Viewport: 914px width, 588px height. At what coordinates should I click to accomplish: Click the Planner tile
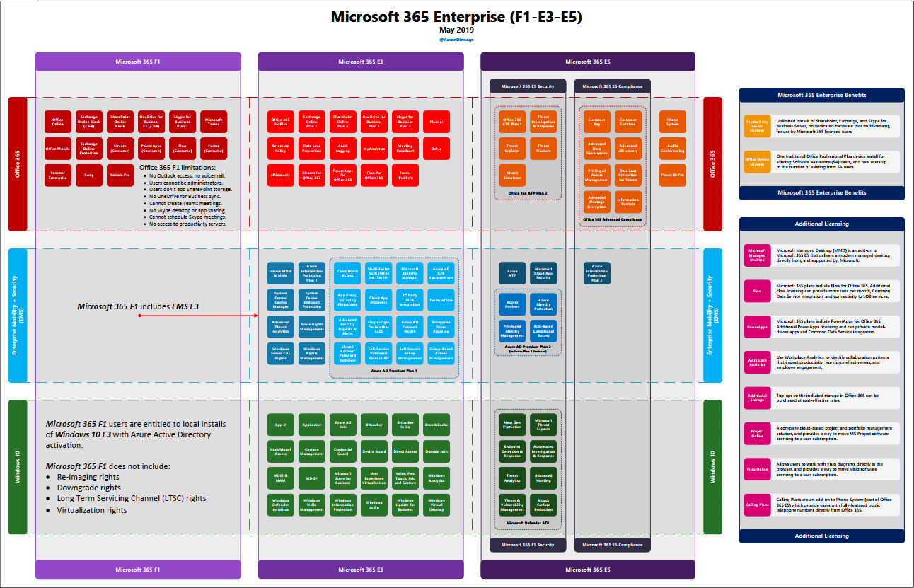(x=436, y=121)
